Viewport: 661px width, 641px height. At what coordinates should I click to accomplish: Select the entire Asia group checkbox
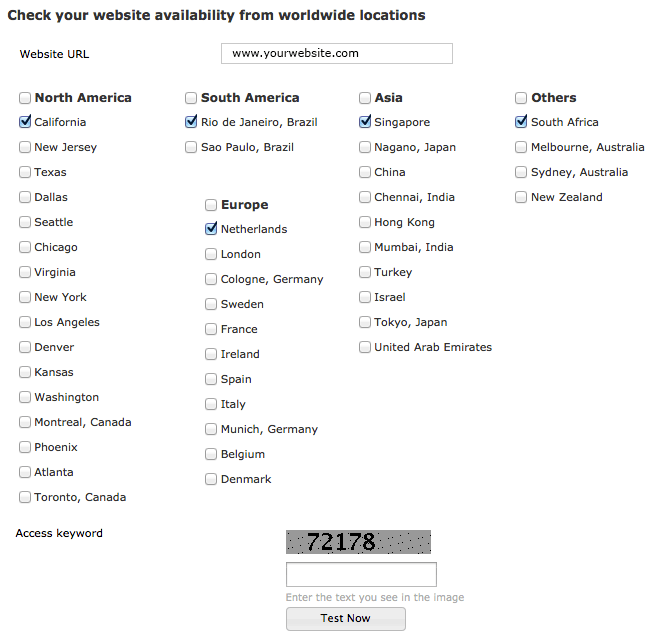(x=365, y=98)
